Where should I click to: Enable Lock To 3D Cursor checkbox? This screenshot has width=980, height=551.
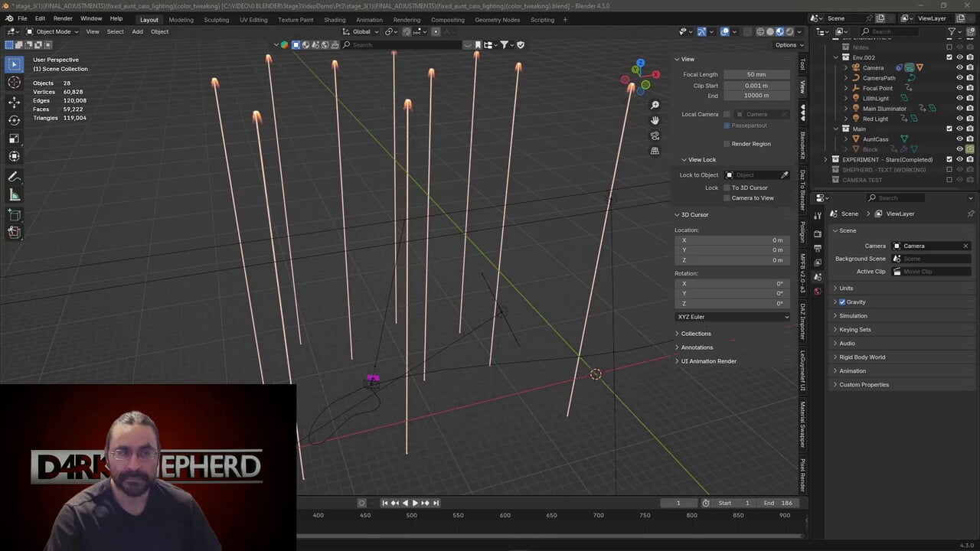point(727,187)
